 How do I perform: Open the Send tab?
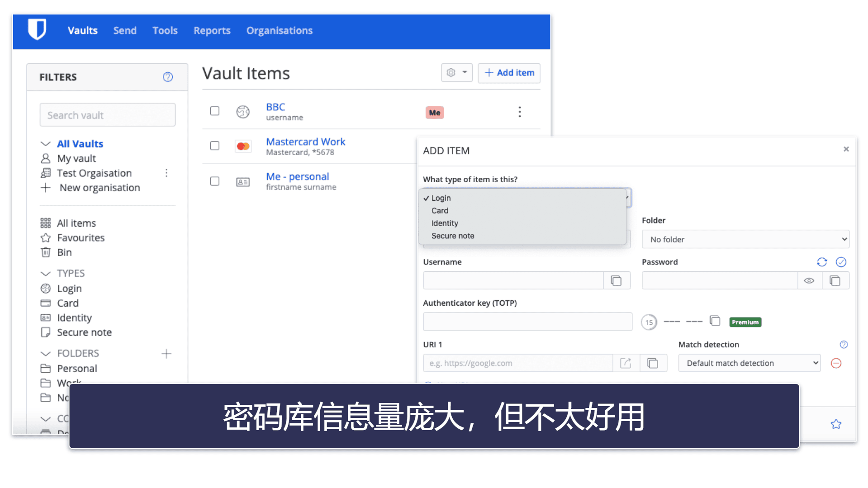pos(125,30)
